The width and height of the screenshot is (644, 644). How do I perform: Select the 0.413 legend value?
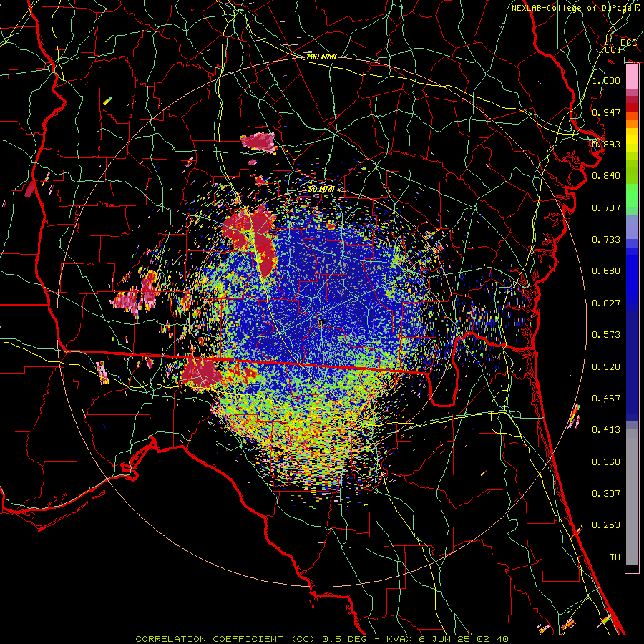coord(606,430)
